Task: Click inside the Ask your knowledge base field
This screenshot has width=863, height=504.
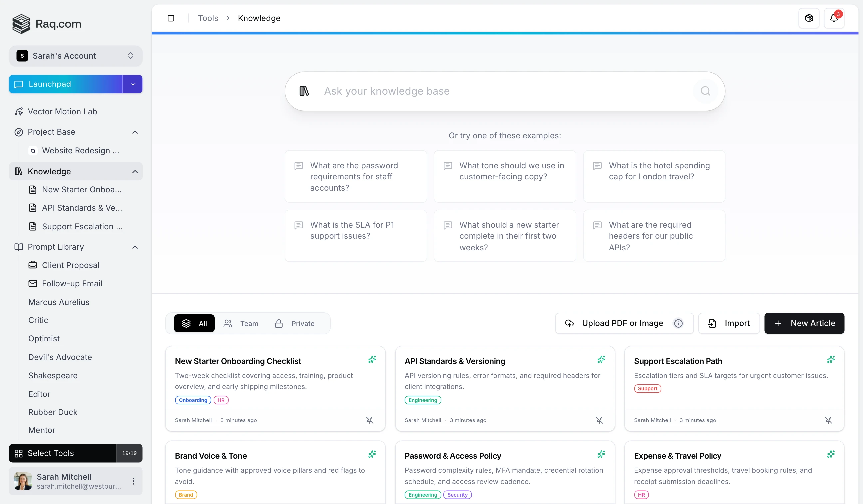Action: [x=479, y=91]
